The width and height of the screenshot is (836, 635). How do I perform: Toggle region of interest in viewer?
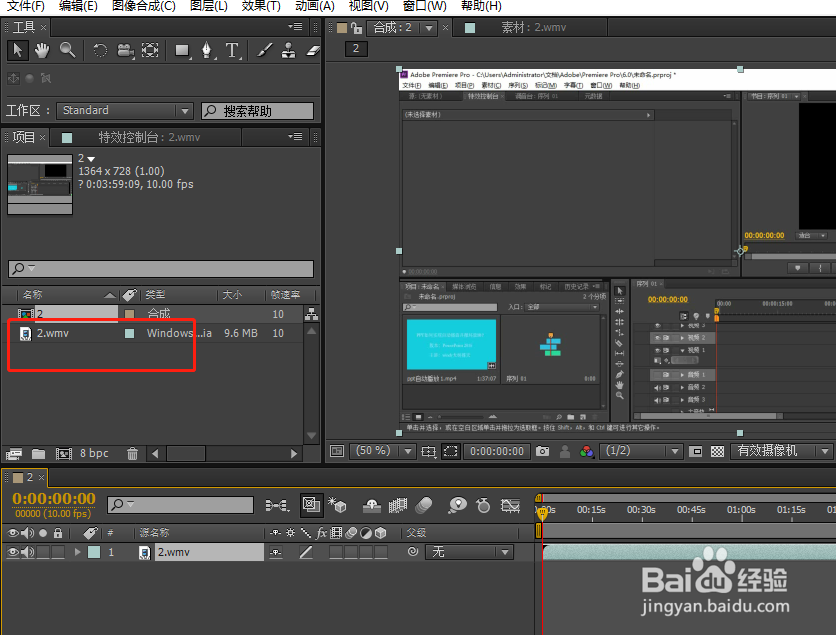click(695, 452)
